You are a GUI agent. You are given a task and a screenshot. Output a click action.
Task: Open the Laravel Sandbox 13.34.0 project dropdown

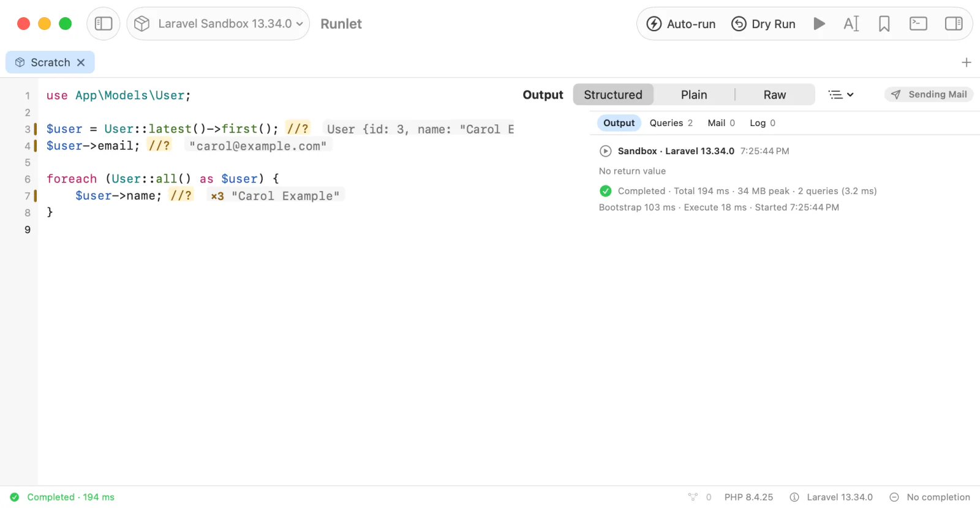(218, 24)
